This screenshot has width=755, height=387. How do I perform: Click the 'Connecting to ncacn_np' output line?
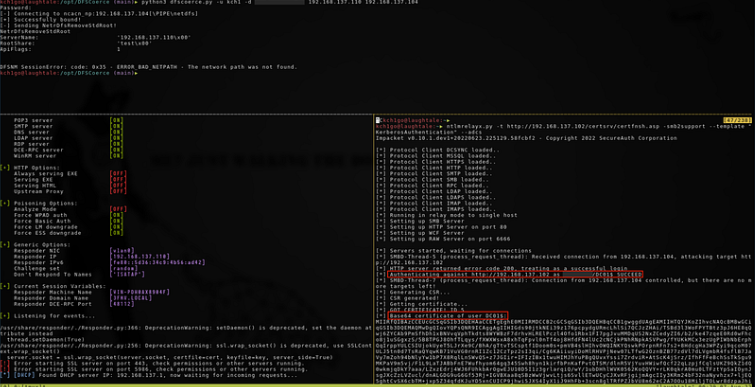(x=99, y=14)
